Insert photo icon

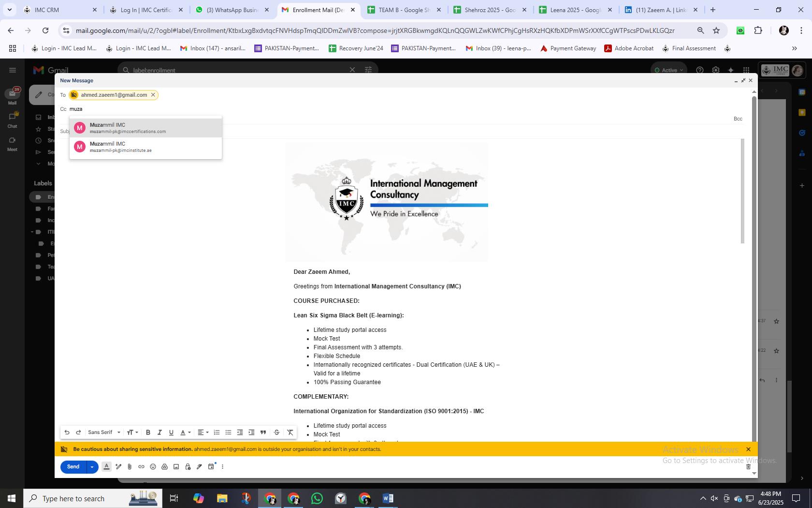[x=176, y=467]
